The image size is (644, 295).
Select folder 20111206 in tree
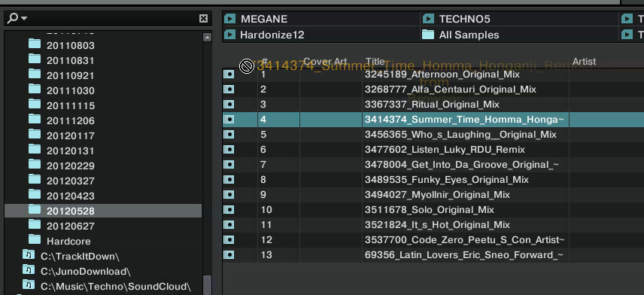point(70,121)
